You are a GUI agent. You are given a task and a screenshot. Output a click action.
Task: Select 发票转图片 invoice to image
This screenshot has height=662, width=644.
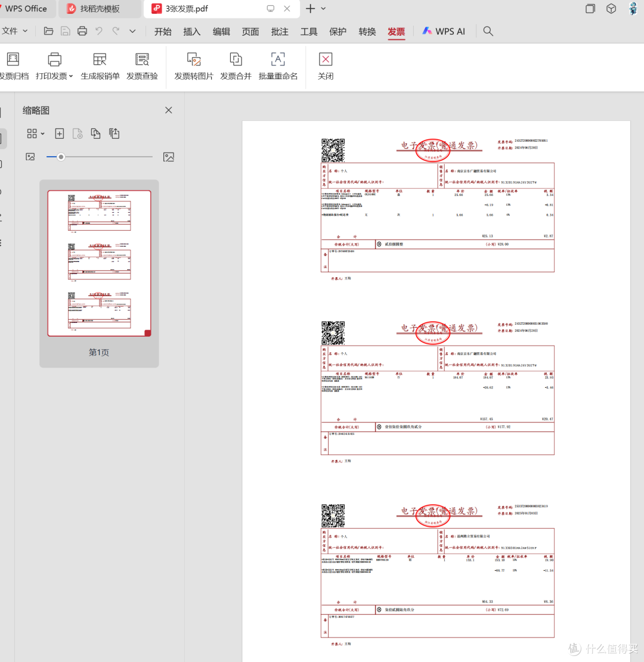194,66
